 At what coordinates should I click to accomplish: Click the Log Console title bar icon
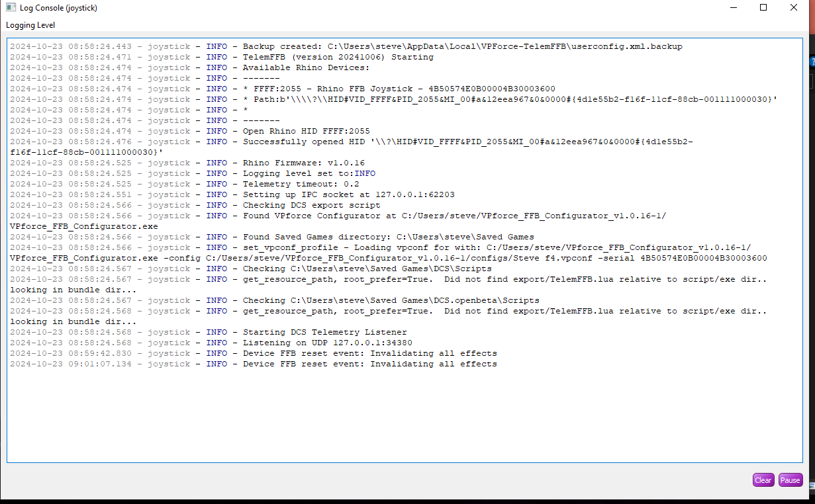click(9, 7)
